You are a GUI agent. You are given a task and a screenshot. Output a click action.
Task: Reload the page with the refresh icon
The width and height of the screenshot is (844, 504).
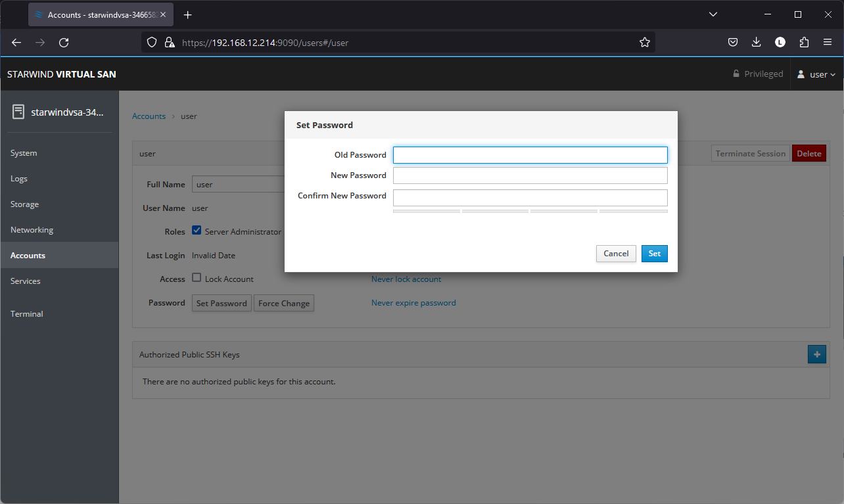64,42
